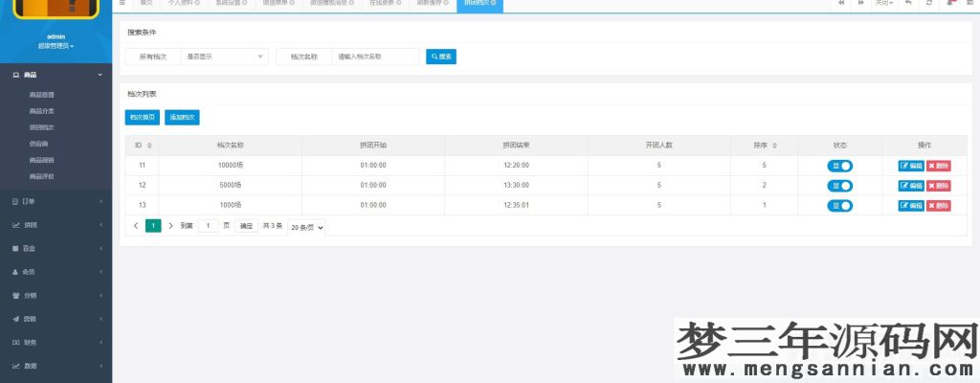The width and height of the screenshot is (980, 383).
Task: Click the tabs scroll-left double arrow icon
Action: point(841,3)
